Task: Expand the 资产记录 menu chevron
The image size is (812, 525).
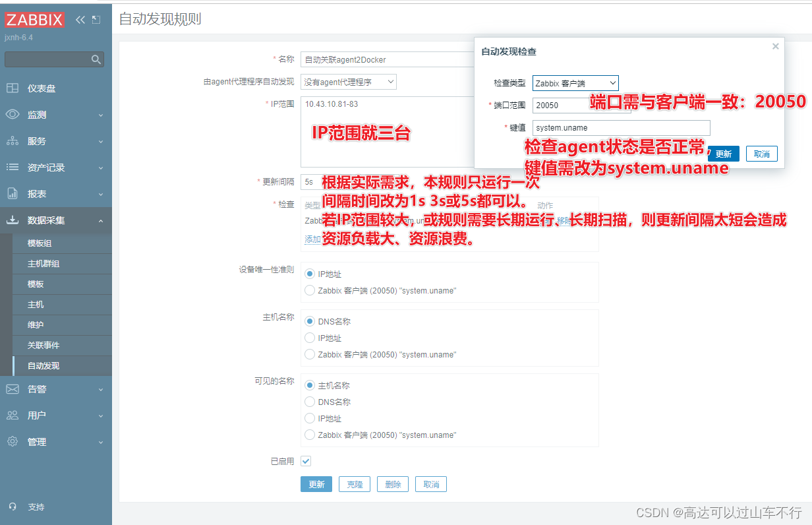Action: click(x=101, y=168)
